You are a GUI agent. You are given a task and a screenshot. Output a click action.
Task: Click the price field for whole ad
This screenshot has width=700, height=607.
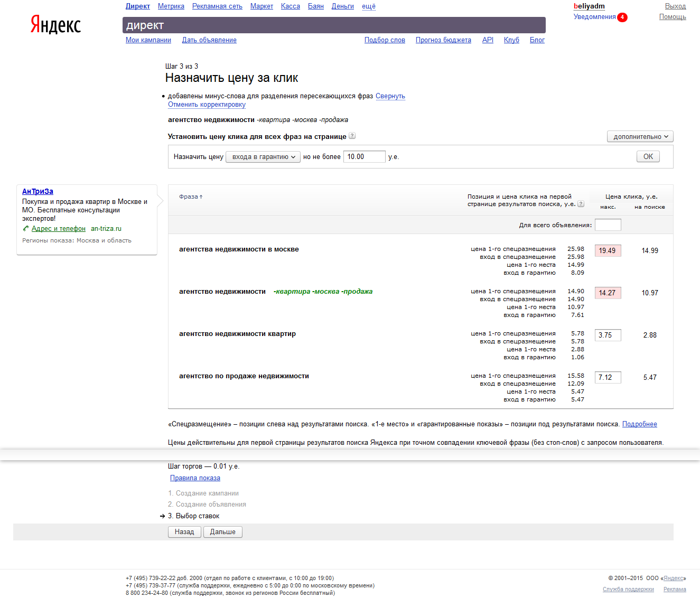[608, 225]
